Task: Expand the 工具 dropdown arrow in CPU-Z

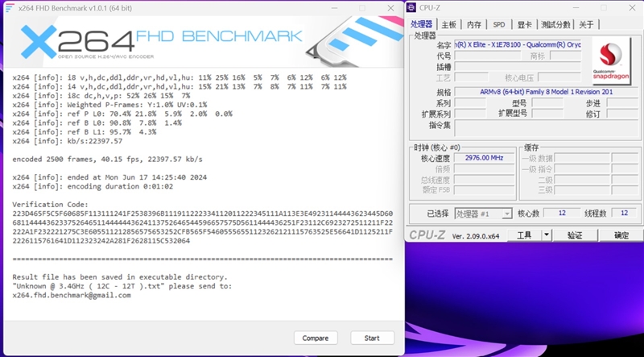Action: pos(547,235)
